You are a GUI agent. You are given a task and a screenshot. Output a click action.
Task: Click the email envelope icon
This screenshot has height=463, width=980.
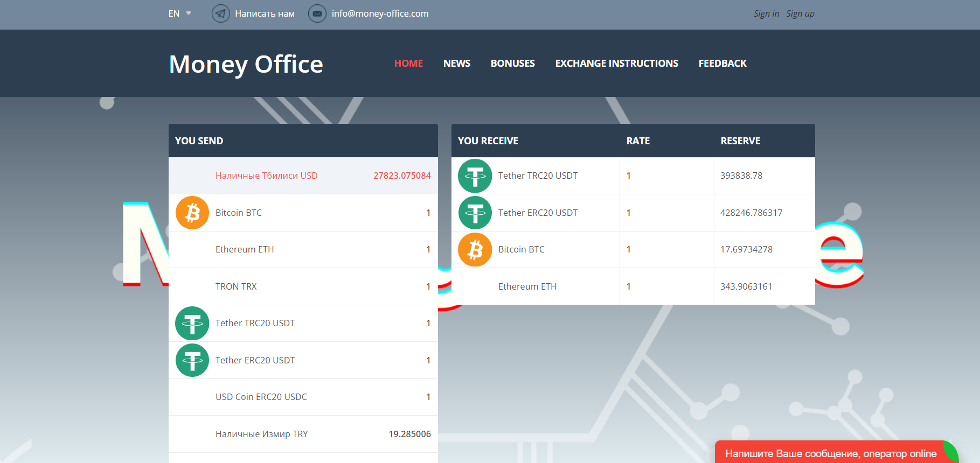(x=317, y=13)
